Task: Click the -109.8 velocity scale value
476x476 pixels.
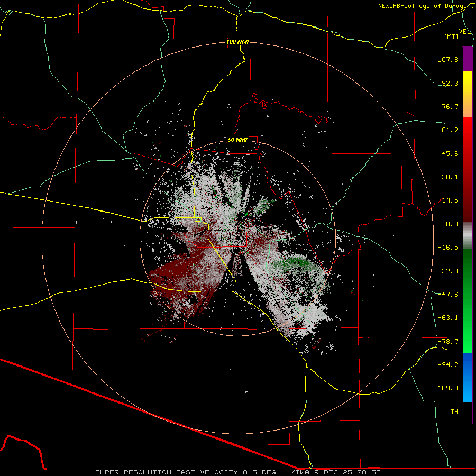Action: click(446, 388)
